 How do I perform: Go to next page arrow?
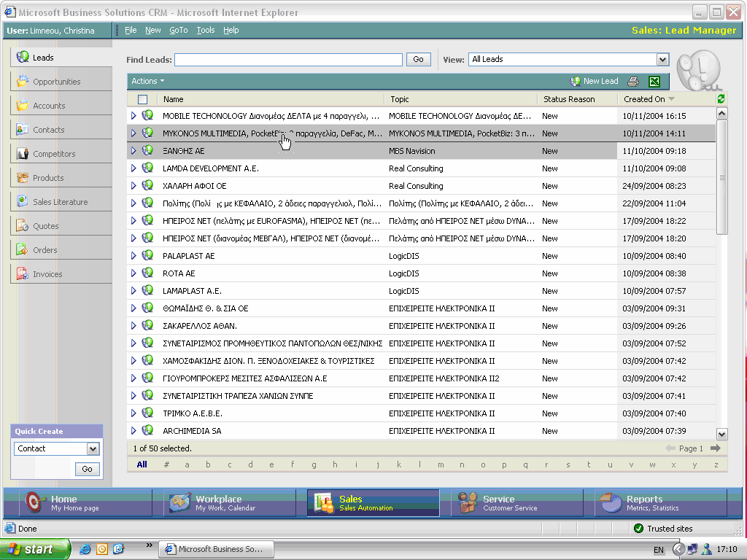[x=715, y=448]
